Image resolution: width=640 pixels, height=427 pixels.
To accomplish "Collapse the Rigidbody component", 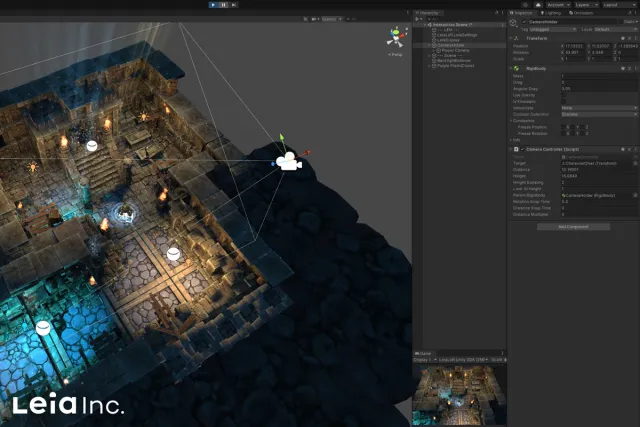I will [x=511, y=69].
